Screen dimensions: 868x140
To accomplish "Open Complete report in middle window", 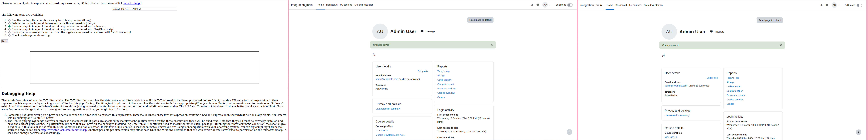I will click(x=445, y=84).
